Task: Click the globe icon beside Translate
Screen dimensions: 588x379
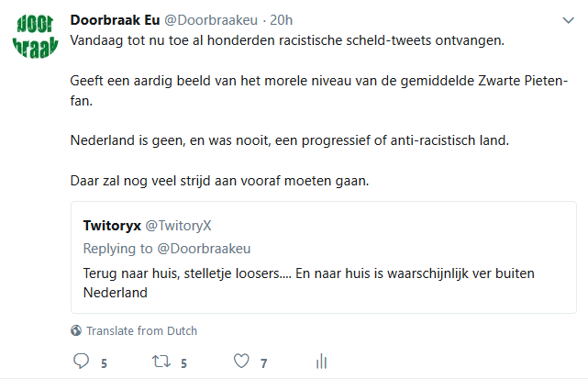Action: (x=75, y=330)
